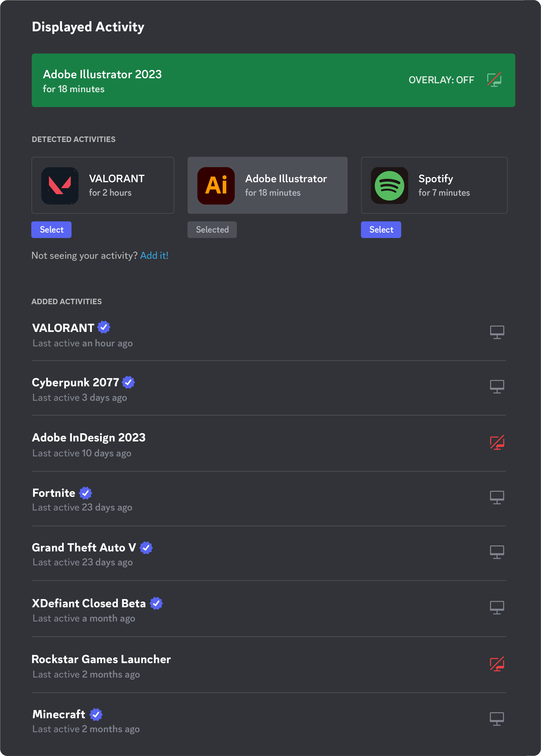This screenshot has width=541, height=756.
Task: Click the verified badge next to Minecraft
Action: (96, 714)
